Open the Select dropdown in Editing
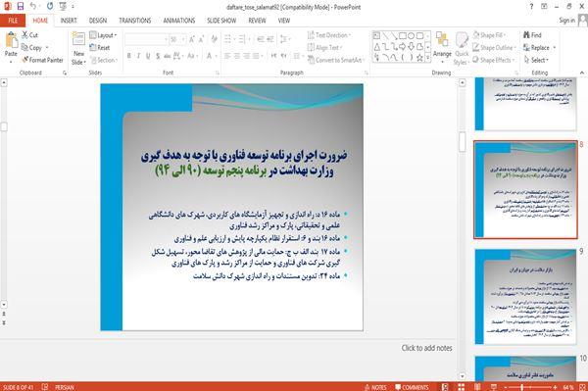This screenshot has width=588, height=391. [536, 60]
